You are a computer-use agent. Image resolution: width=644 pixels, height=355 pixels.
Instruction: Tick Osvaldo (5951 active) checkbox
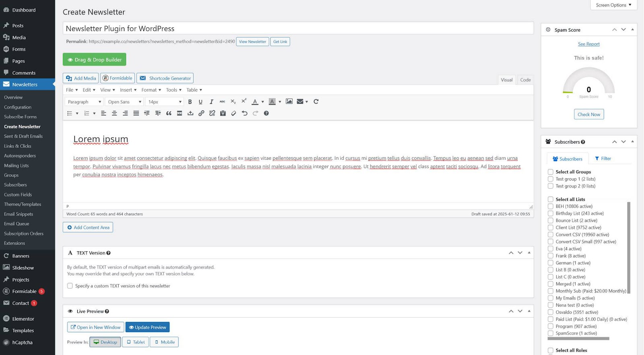tap(551, 312)
